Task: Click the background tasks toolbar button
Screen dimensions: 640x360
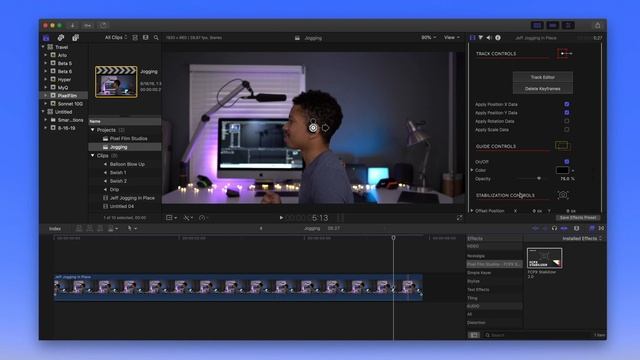Action: tap(104, 25)
